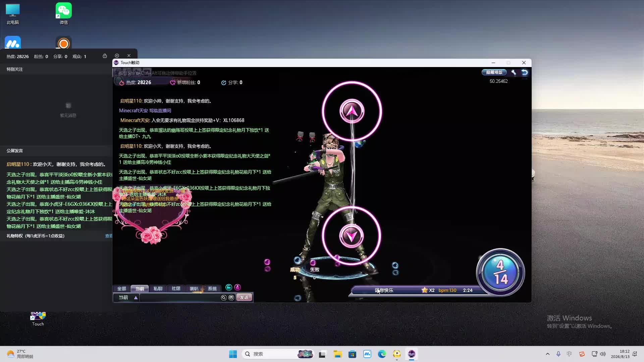
Task: Click the microphone icon in system tray
Action: click(x=558, y=354)
